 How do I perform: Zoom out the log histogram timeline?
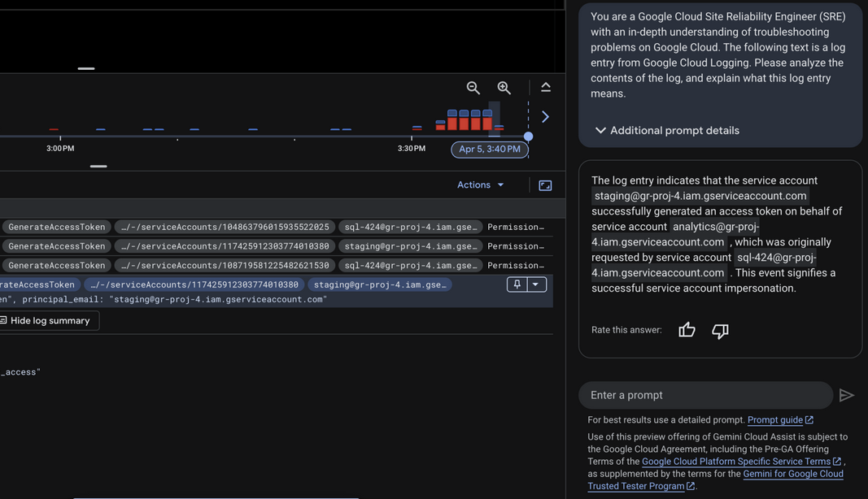coord(473,88)
